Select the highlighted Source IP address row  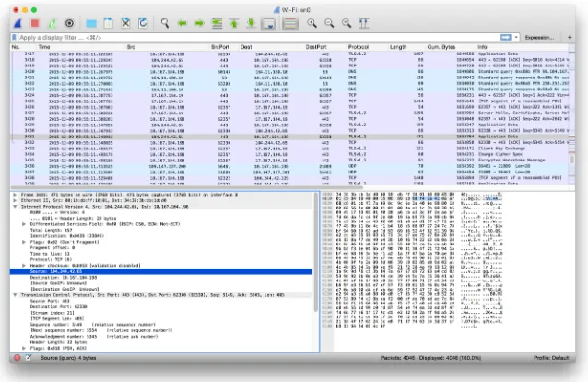161,271
